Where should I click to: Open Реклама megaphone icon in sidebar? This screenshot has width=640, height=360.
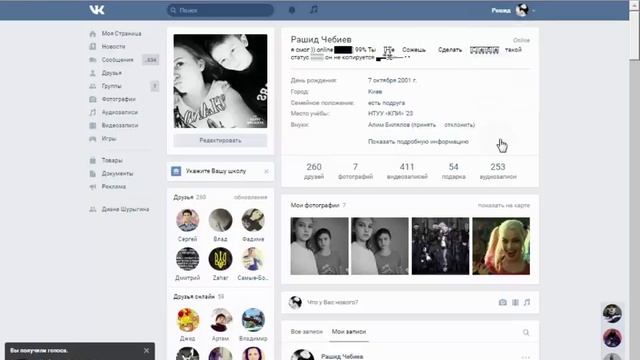pos(93,187)
